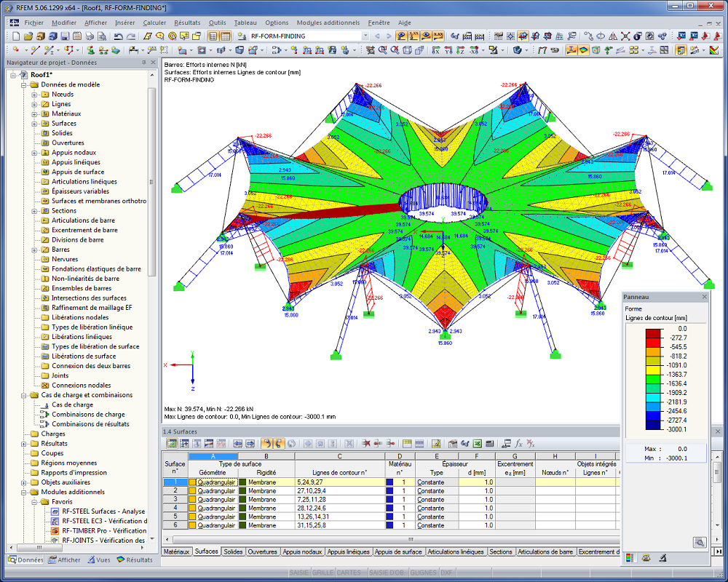Screen dimensions: 728x582
Task: Start calculation with the calculator toolbar icon
Action: pos(467,36)
